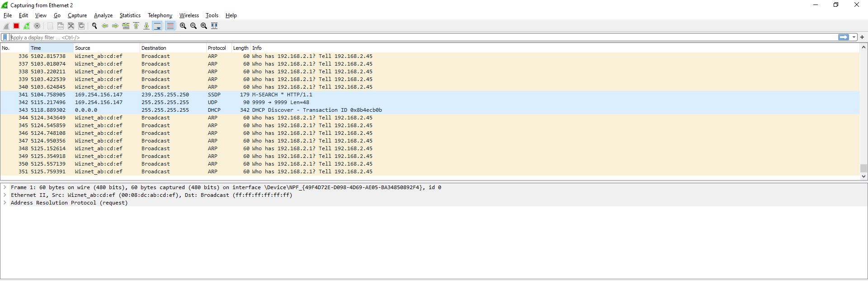
Task: Focus the display filter input field
Action: tap(423, 38)
